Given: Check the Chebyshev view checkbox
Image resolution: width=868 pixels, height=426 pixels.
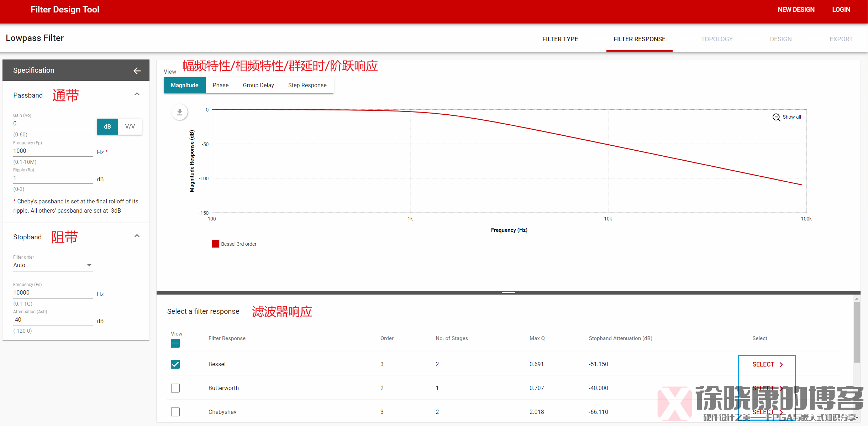Looking at the screenshot, I should (x=175, y=412).
